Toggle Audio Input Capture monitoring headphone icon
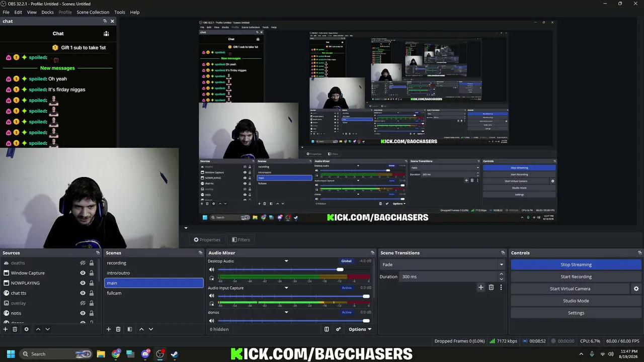The width and height of the screenshot is (644, 362). click(x=212, y=304)
